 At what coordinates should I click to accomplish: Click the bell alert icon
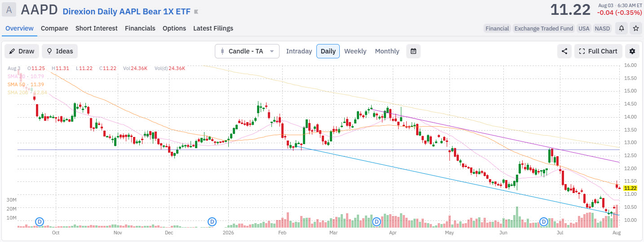point(622,28)
